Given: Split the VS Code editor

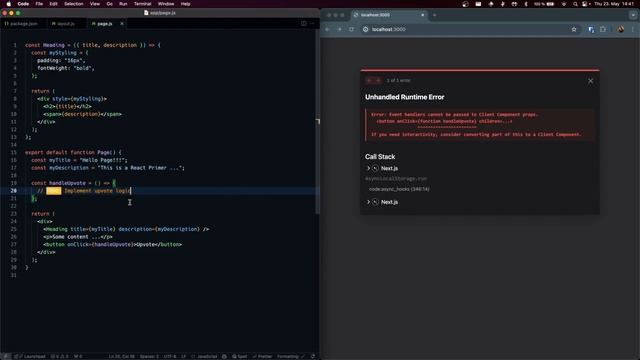Looking at the screenshot, I should (304, 24).
